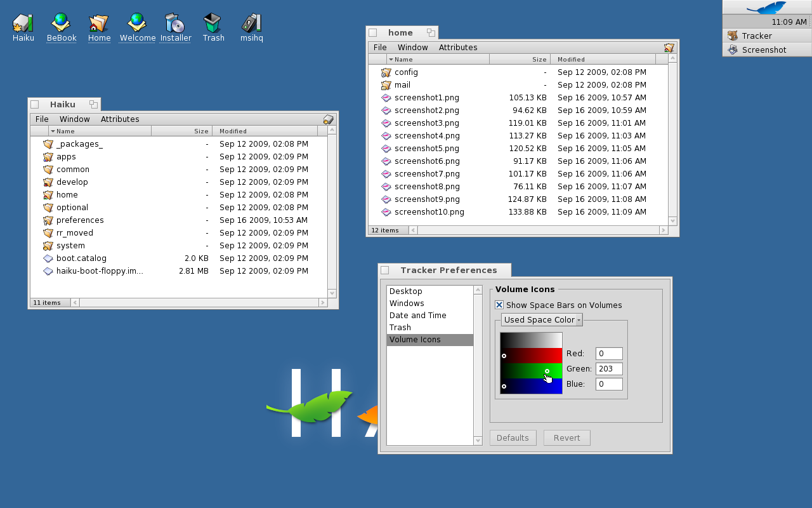Click the Blue value input field

click(609, 384)
